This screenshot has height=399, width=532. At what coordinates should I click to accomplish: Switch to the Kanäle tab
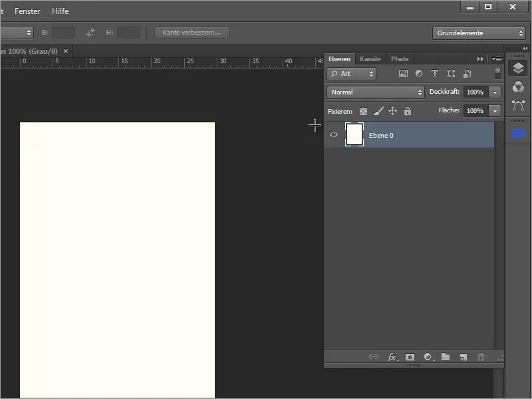tap(370, 59)
